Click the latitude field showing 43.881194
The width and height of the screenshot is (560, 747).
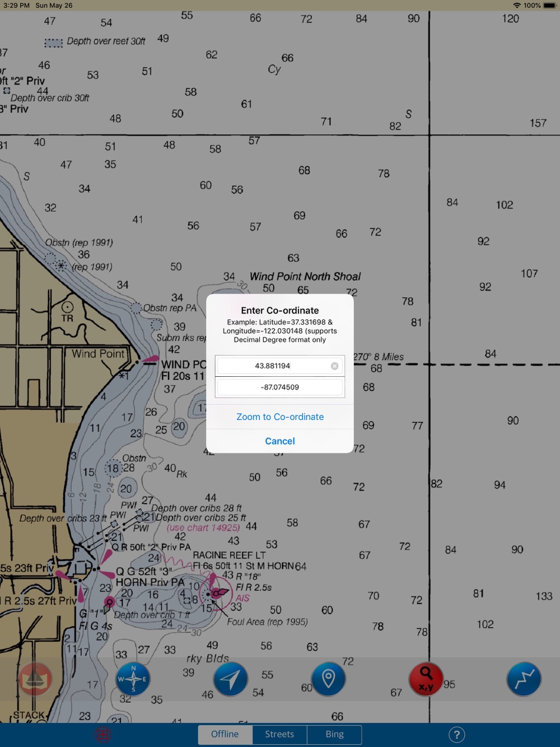pyautogui.click(x=273, y=366)
